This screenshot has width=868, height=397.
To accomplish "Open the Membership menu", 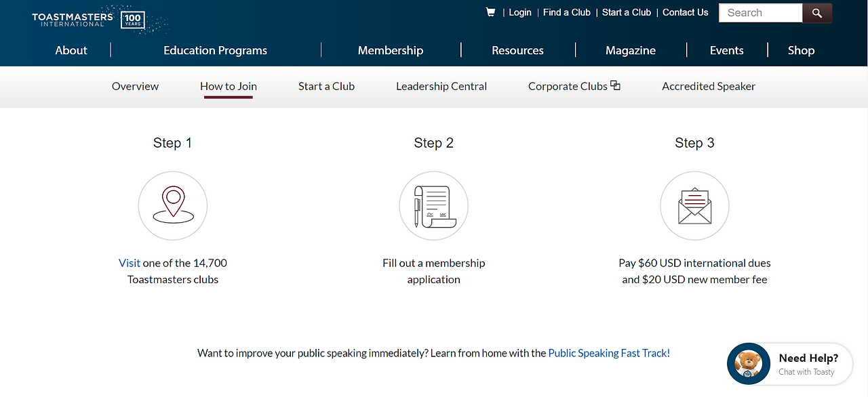I will coord(391,50).
